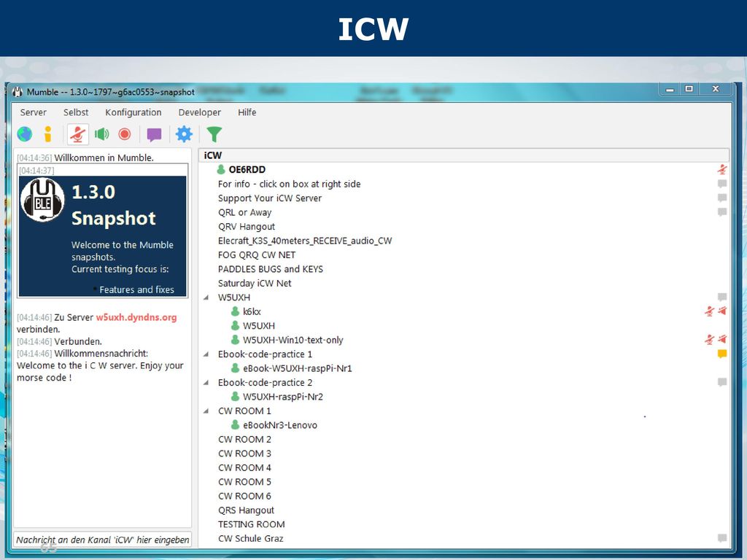This screenshot has width=747, height=560.
Task: Select the CW ROOM 2 channel
Action: 244,439
